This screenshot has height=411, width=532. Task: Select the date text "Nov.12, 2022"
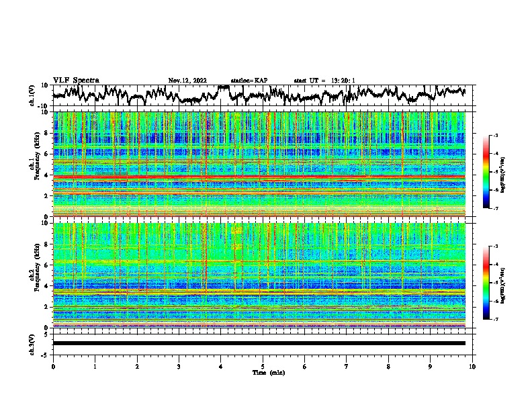pyautogui.click(x=187, y=81)
